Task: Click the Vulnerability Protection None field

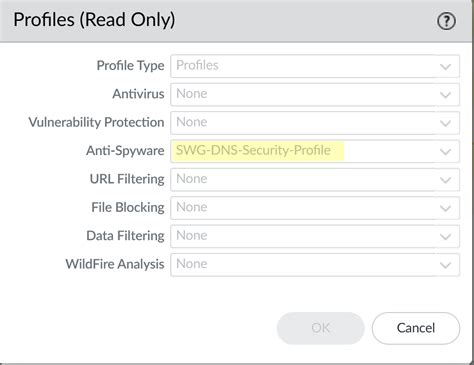Action: 315,123
